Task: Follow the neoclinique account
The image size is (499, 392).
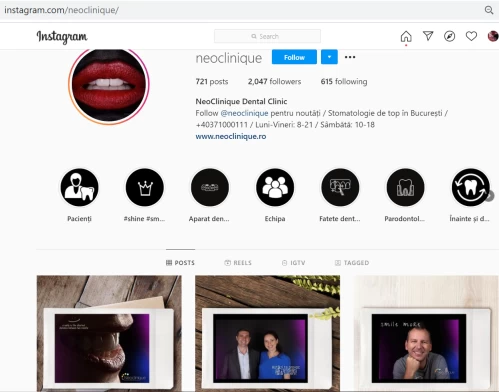Action: [294, 57]
